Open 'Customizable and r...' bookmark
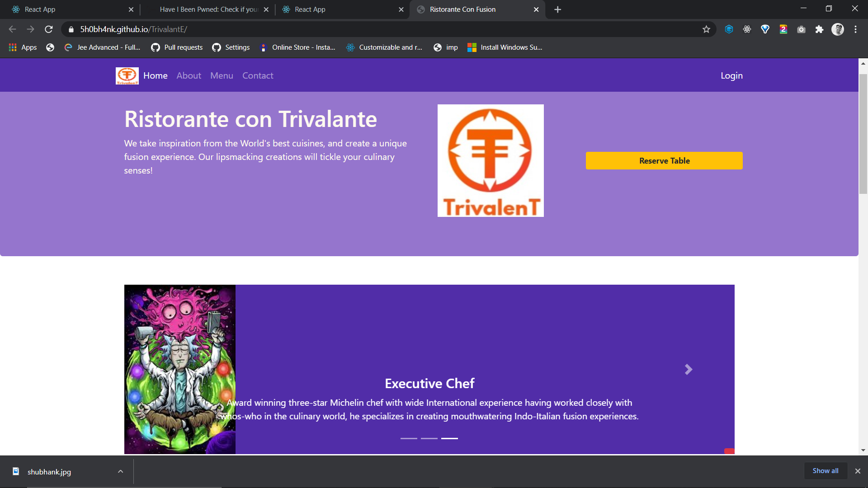This screenshot has height=488, width=868. pyautogui.click(x=384, y=47)
